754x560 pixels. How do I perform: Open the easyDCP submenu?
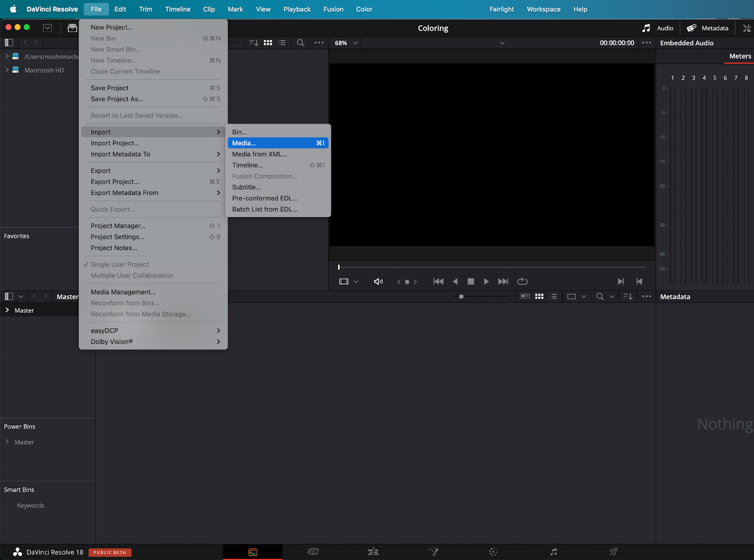coord(153,331)
